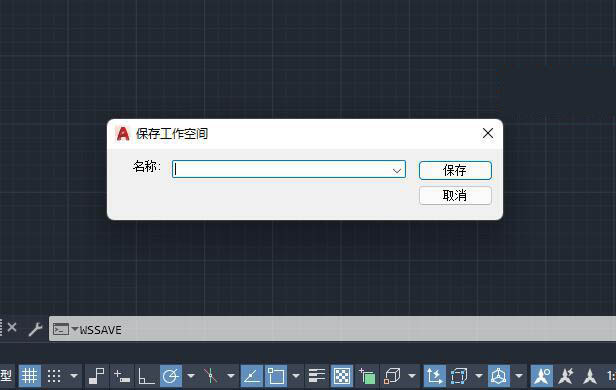The width and height of the screenshot is (616, 390).
Task: Toggle infer constraints icon
Action: pos(96,376)
